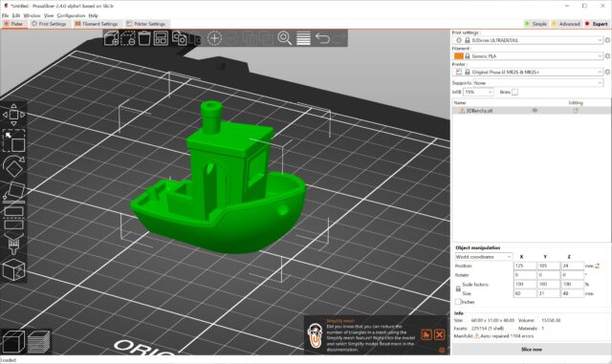The width and height of the screenshot is (612, 364).
Task: Toggle visibility eye of 3DBenchy.stl
Action: [535, 111]
